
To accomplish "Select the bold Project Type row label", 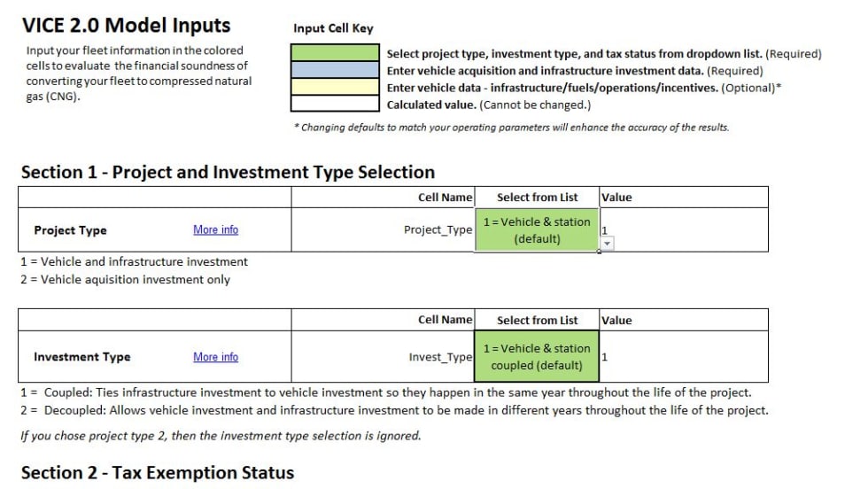I will point(70,230).
